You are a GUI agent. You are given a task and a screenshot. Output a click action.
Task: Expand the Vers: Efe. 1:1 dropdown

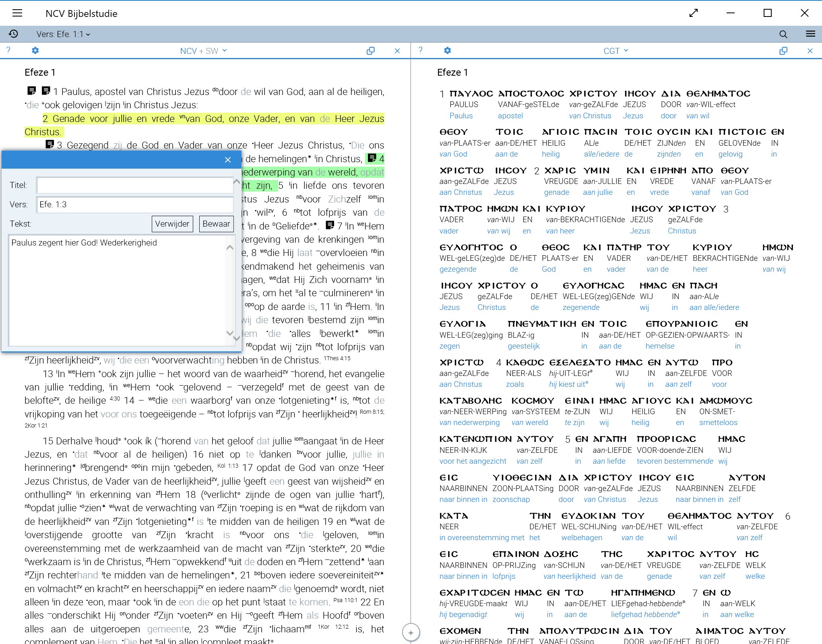pyautogui.click(x=63, y=34)
